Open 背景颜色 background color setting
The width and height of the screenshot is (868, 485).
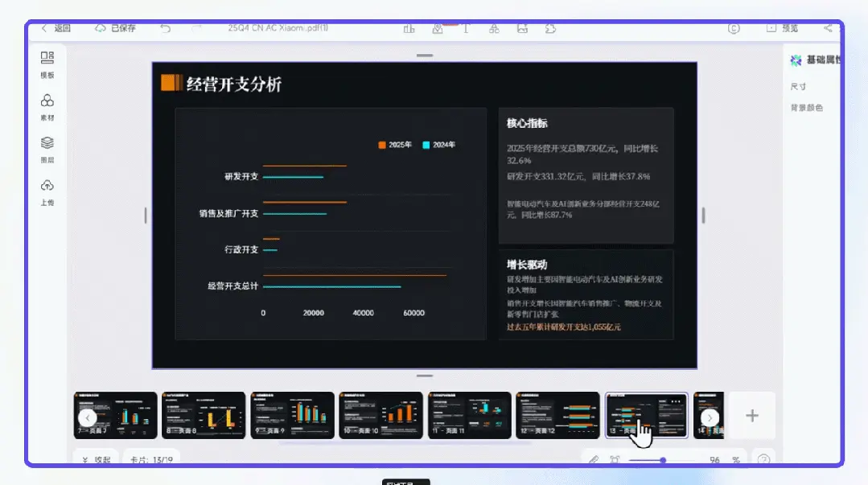coord(806,107)
